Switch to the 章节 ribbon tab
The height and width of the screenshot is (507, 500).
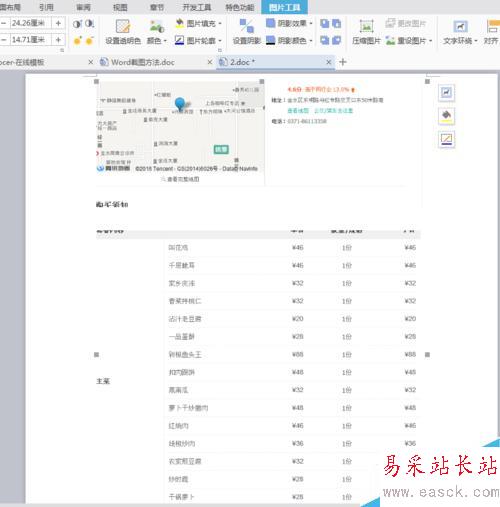coord(157,7)
